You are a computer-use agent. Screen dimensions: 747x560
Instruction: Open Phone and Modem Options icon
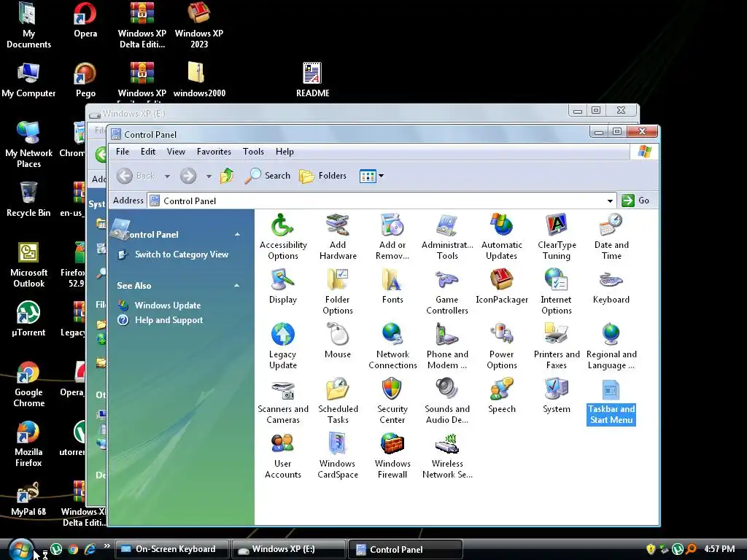pyautogui.click(x=447, y=346)
